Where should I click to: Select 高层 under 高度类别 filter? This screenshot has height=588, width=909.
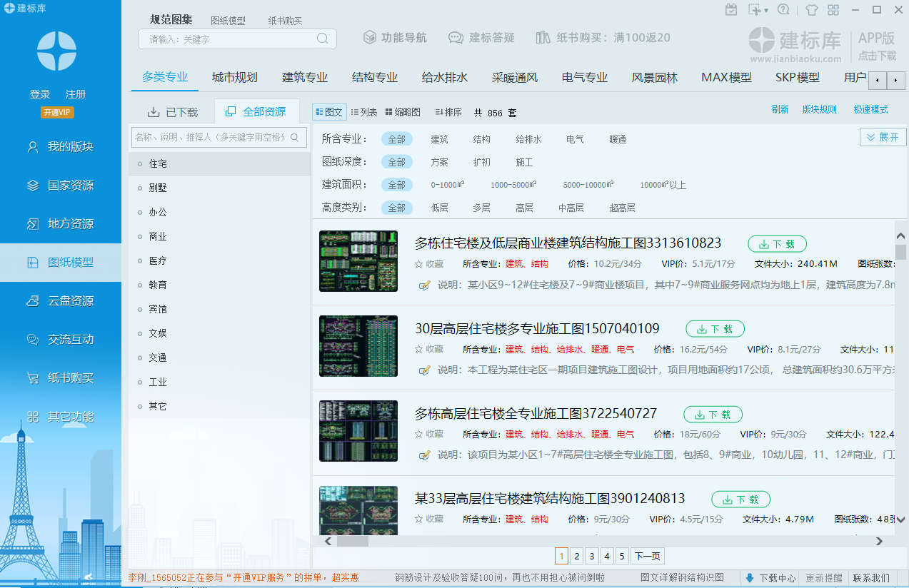tap(524, 208)
